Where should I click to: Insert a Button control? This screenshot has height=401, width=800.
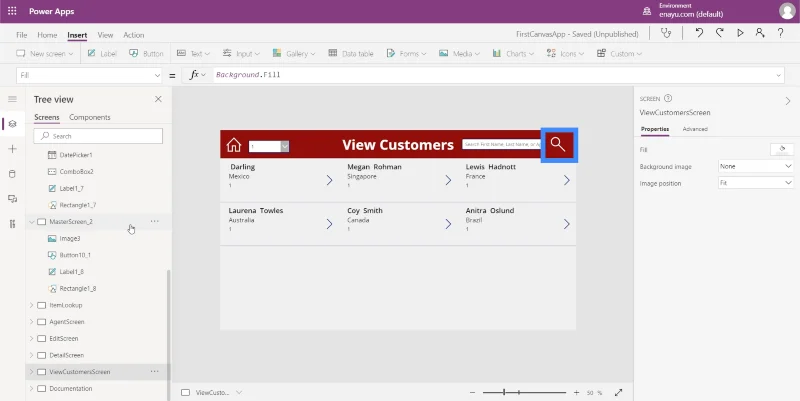coord(146,54)
